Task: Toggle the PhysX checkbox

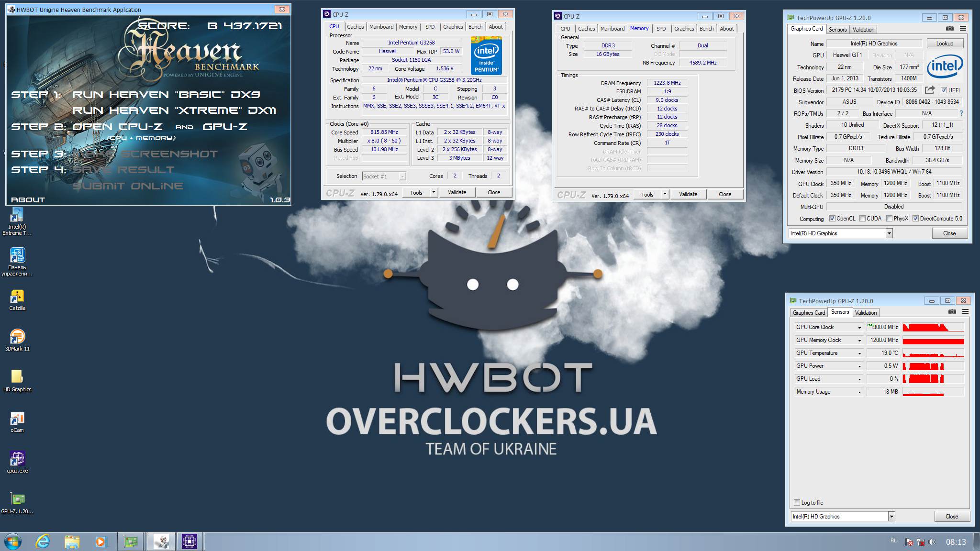Action: [x=889, y=219]
